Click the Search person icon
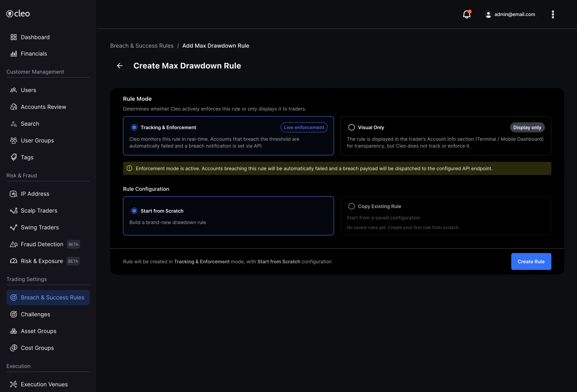577x392 pixels. 14,124
